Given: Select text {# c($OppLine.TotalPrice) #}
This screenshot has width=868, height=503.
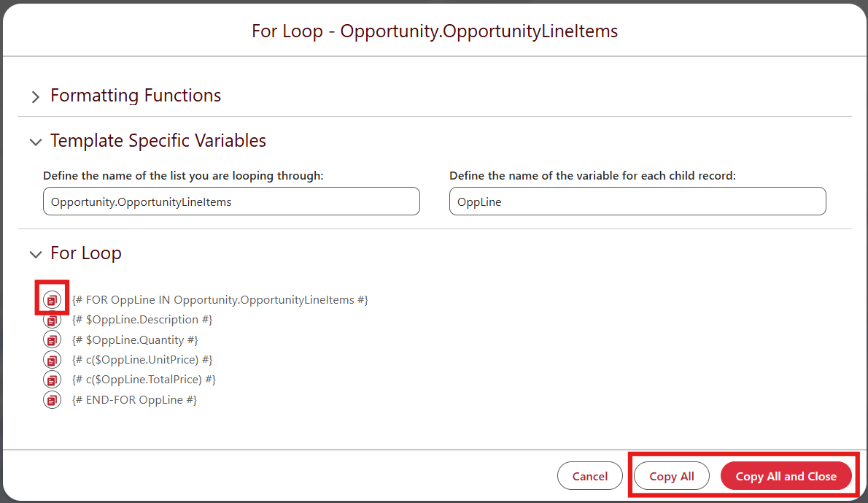Looking at the screenshot, I should point(144,380).
